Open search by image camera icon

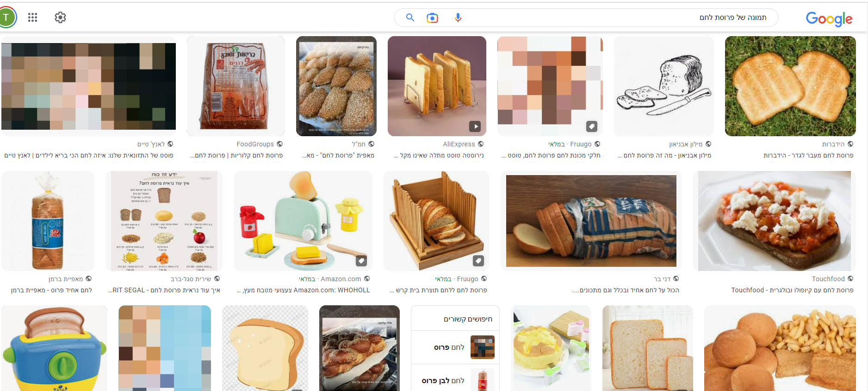click(x=432, y=18)
